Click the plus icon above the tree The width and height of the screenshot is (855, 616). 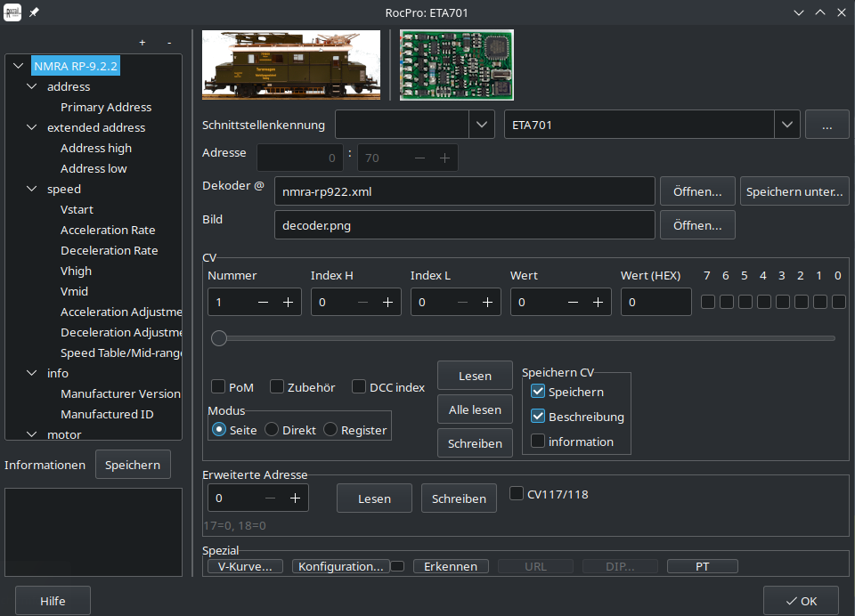point(142,43)
